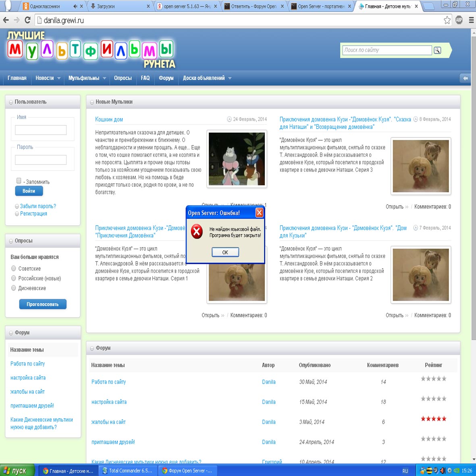476x476 pixels.
Task: Click the site search magnifier icon
Action: click(x=437, y=50)
